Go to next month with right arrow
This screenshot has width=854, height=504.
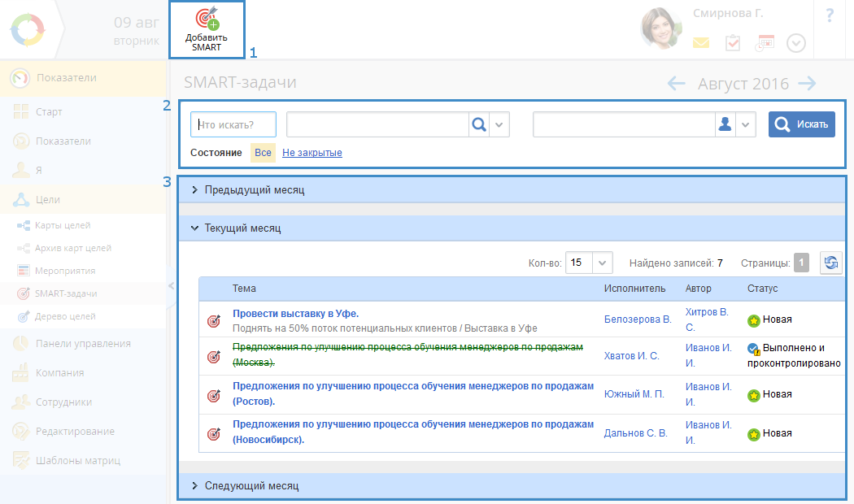[x=807, y=84]
